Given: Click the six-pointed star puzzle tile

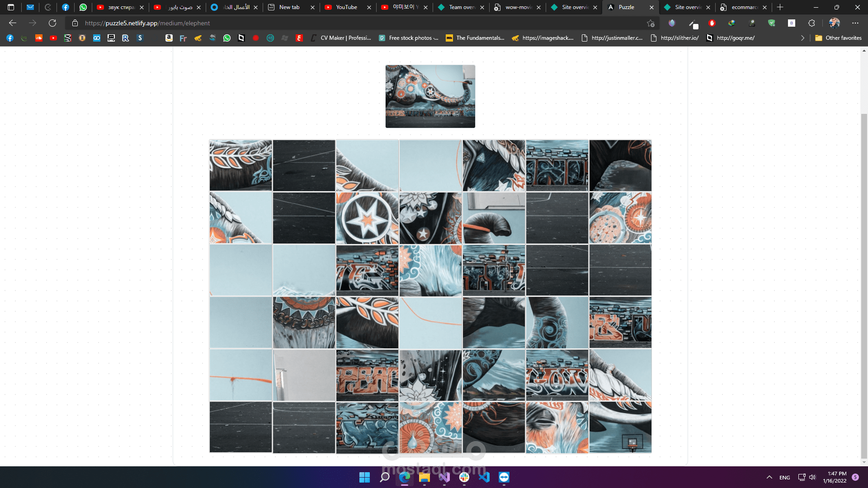Looking at the screenshot, I should point(367,218).
